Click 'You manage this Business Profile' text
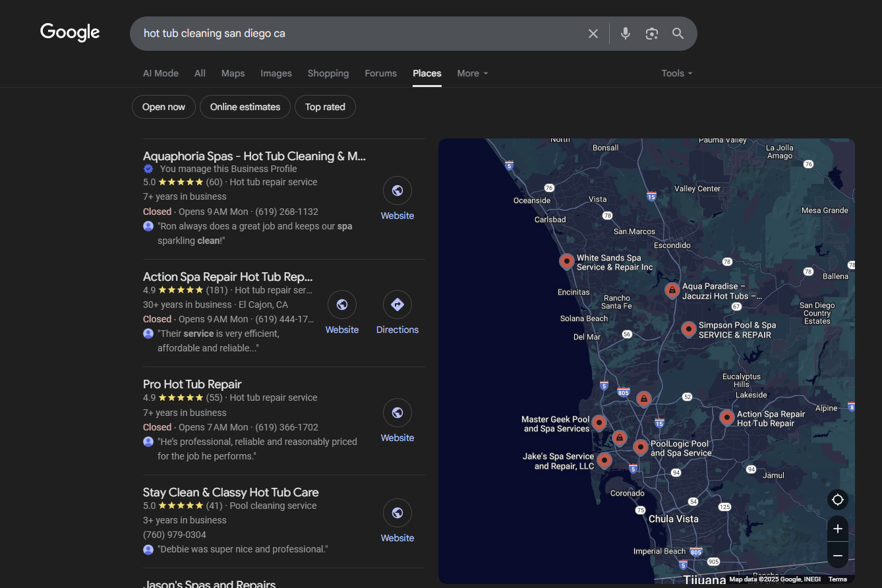The image size is (882, 588). tap(228, 169)
